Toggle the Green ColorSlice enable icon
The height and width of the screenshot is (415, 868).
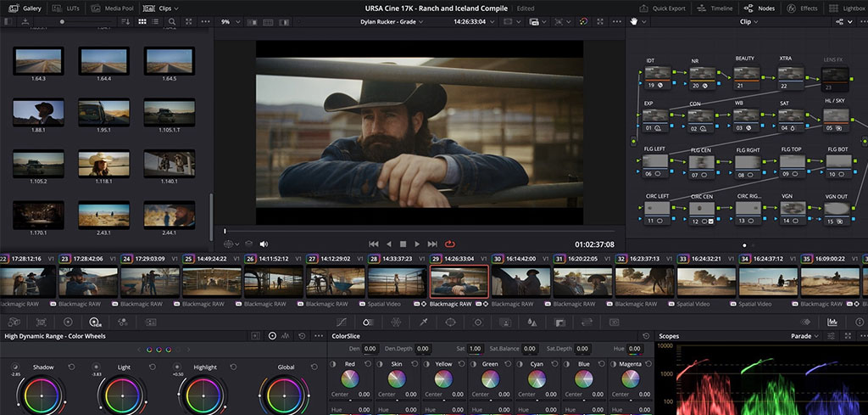point(473,364)
